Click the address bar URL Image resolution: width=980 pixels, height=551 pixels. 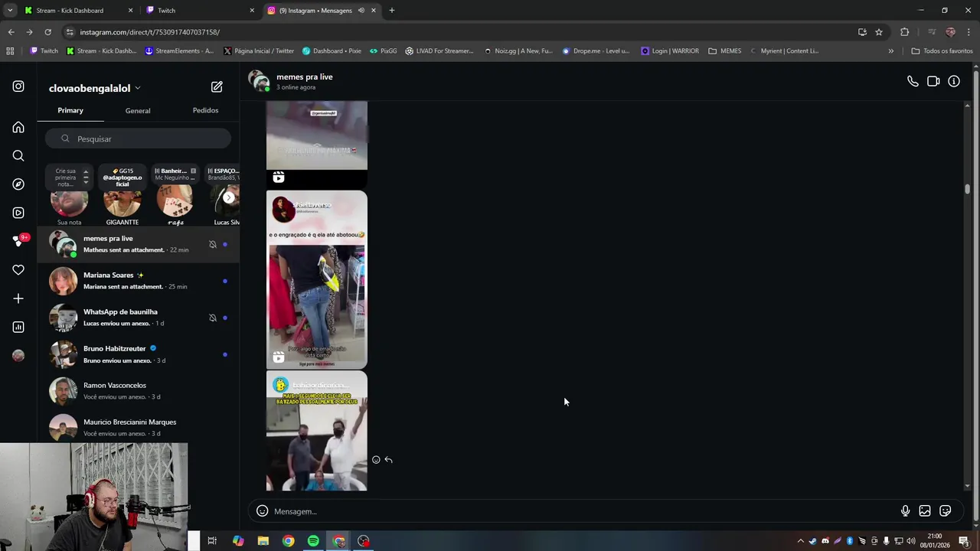coord(149,32)
